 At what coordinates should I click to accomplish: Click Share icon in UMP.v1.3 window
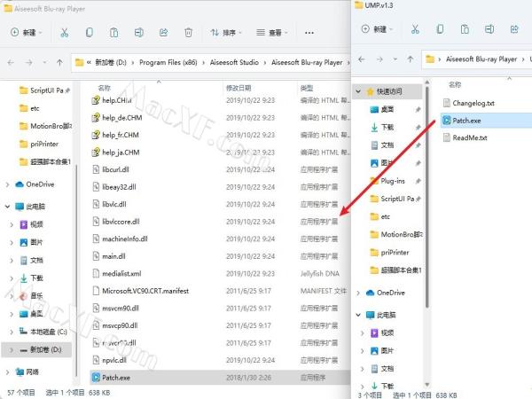tap(514, 29)
